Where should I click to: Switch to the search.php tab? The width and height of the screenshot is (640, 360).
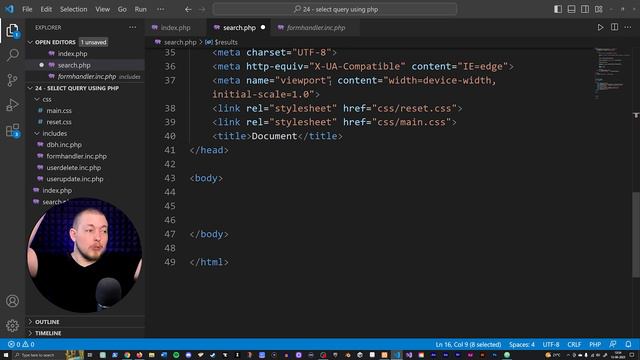[239, 28]
